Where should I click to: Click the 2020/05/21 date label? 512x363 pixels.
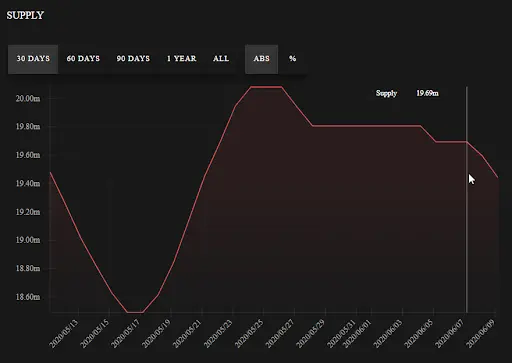tap(187, 333)
